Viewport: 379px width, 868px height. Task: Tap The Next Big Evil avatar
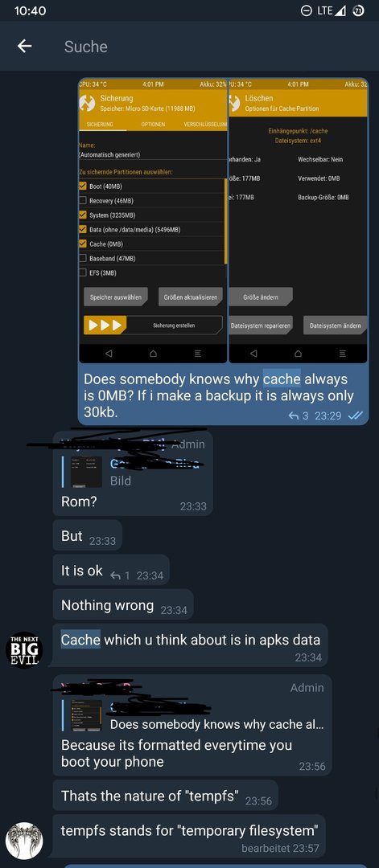click(24, 650)
